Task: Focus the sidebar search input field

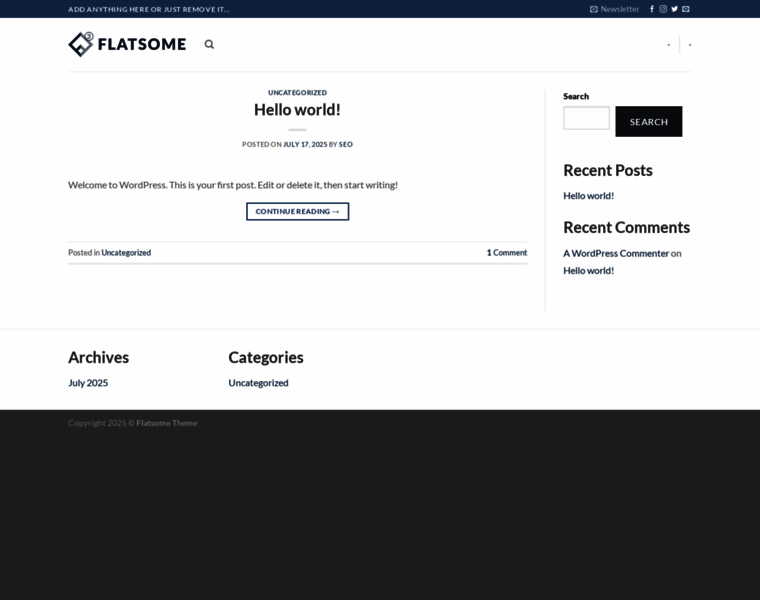Action: tap(586, 118)
